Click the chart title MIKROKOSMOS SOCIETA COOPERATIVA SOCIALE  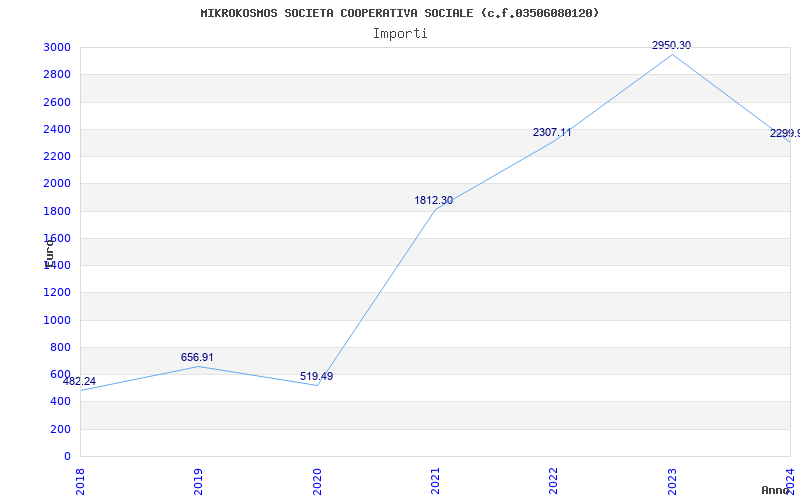399,13
